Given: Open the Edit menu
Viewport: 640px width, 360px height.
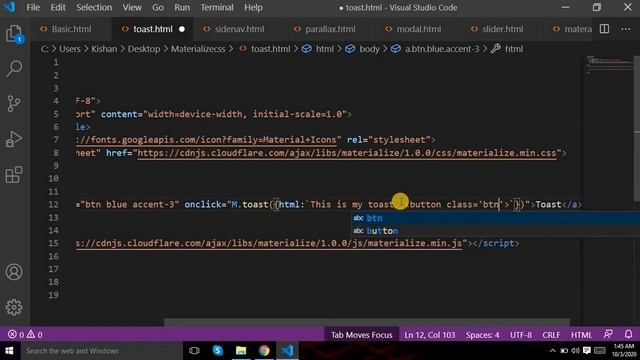Looking at the screenshot, I should point(58,7).
